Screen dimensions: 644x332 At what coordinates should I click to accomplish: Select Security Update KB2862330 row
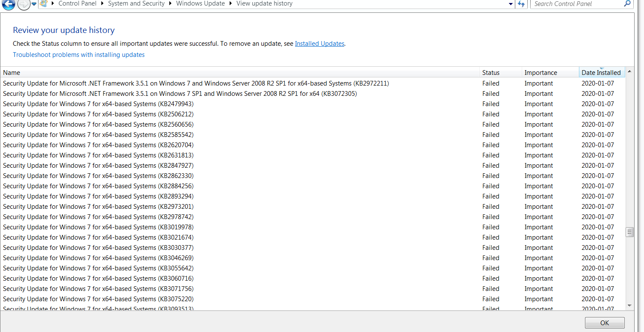313,176
